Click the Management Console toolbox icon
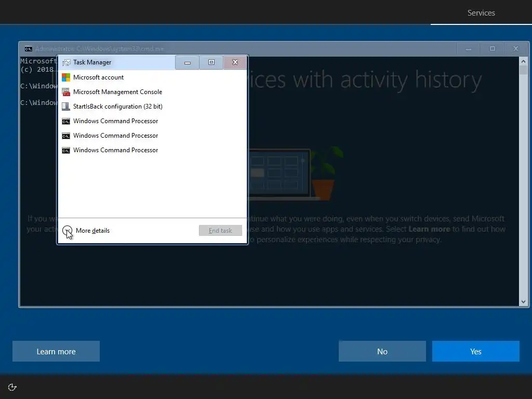Image resolution: width=532 pixels, height=399 pixels. [x=66, y=92]
